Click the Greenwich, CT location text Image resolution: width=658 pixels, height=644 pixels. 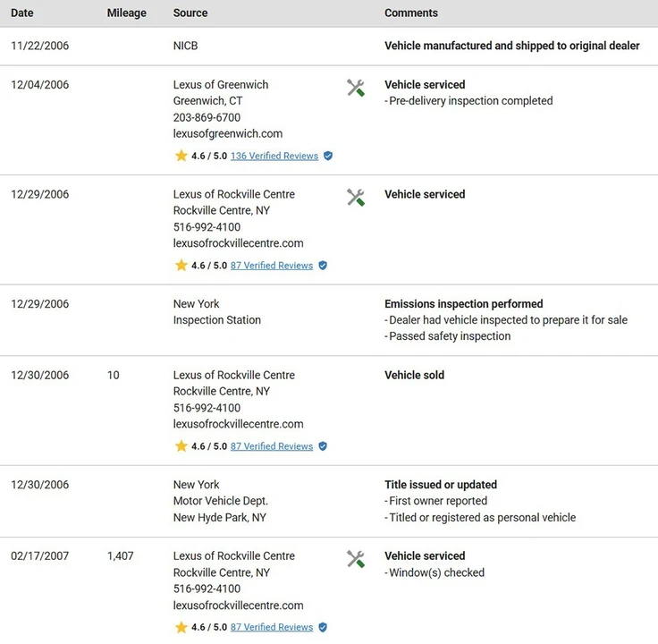click(x=207, y=101)
